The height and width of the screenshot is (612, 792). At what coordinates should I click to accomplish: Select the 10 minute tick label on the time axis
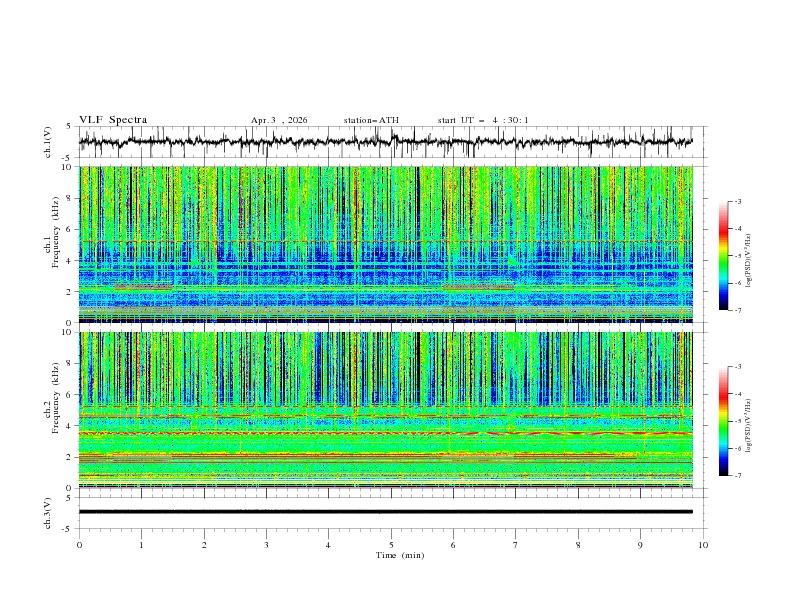(703, 544)
